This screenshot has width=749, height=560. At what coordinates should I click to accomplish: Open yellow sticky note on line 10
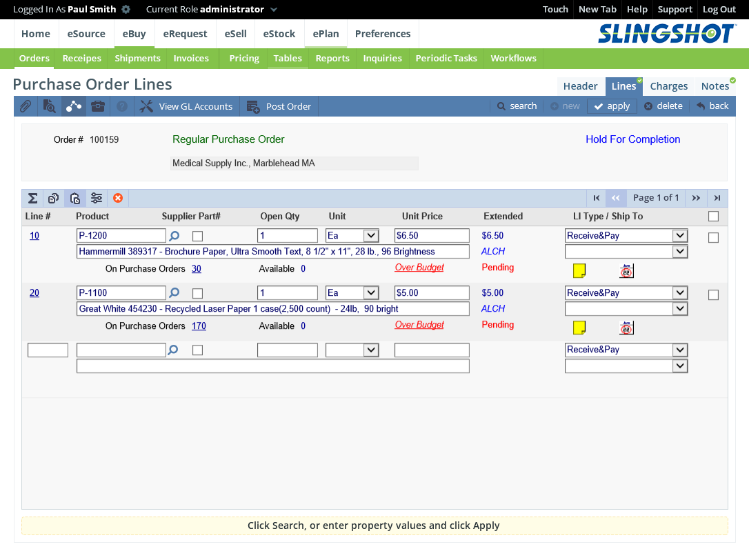click(579, 270)
